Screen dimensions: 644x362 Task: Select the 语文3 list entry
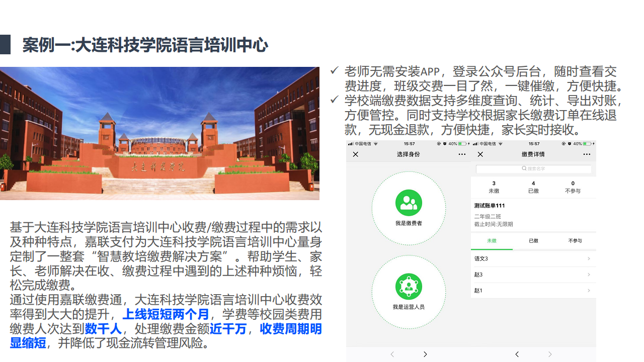533,258
